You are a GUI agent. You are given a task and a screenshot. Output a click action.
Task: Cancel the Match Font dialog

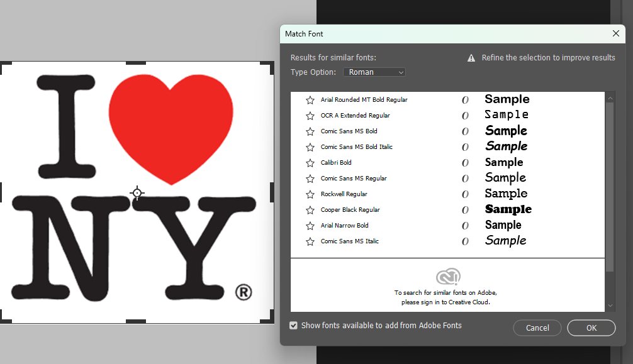click(537, 328)
